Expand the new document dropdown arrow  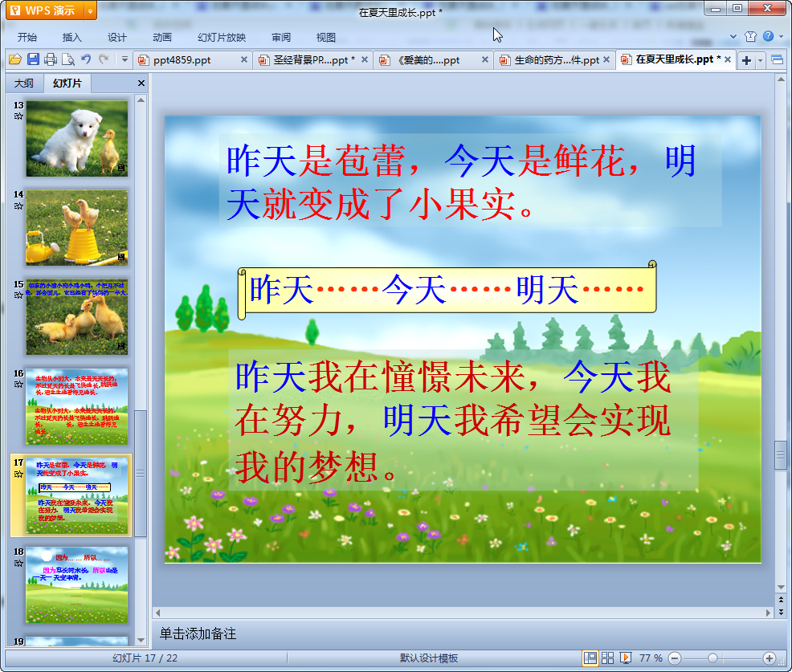760,60
